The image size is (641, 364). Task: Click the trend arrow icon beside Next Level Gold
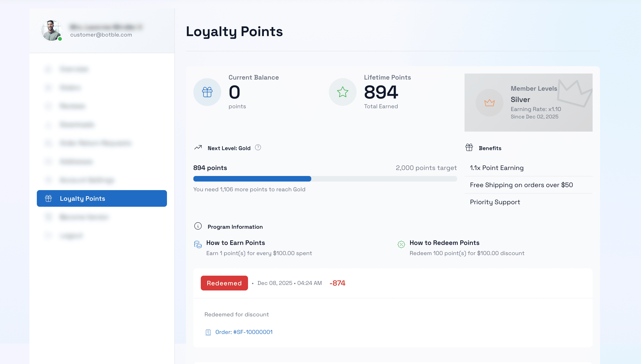(198, 148)
